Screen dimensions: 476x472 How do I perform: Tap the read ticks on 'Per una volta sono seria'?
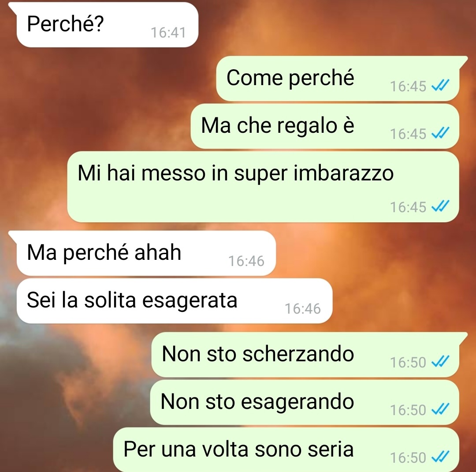point(440,457)
